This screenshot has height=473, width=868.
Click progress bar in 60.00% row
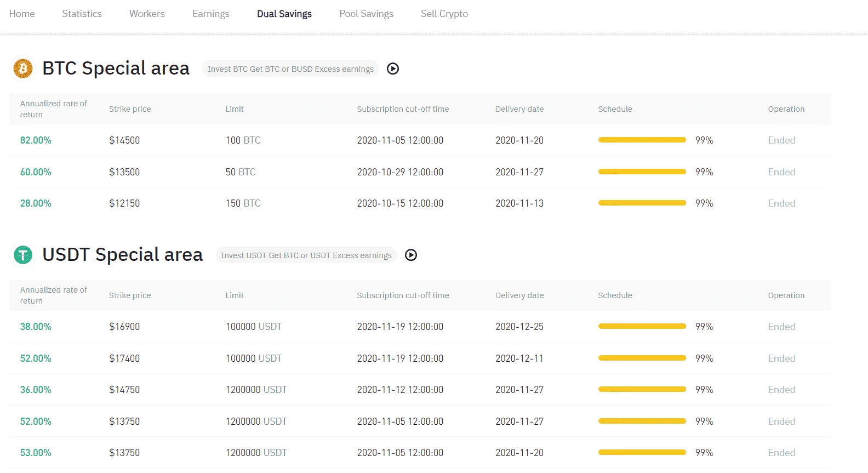[x=642, y=172]
